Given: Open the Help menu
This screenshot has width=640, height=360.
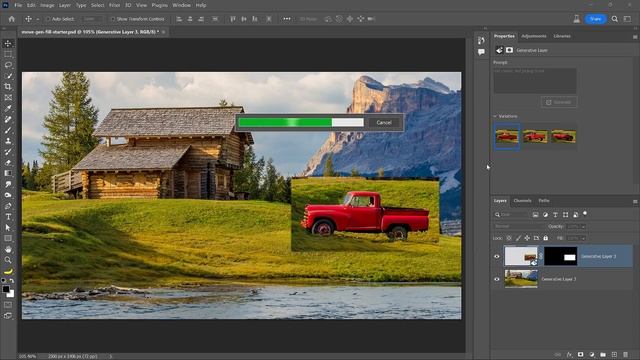Looking at the screenshot, I should point(201,5).
